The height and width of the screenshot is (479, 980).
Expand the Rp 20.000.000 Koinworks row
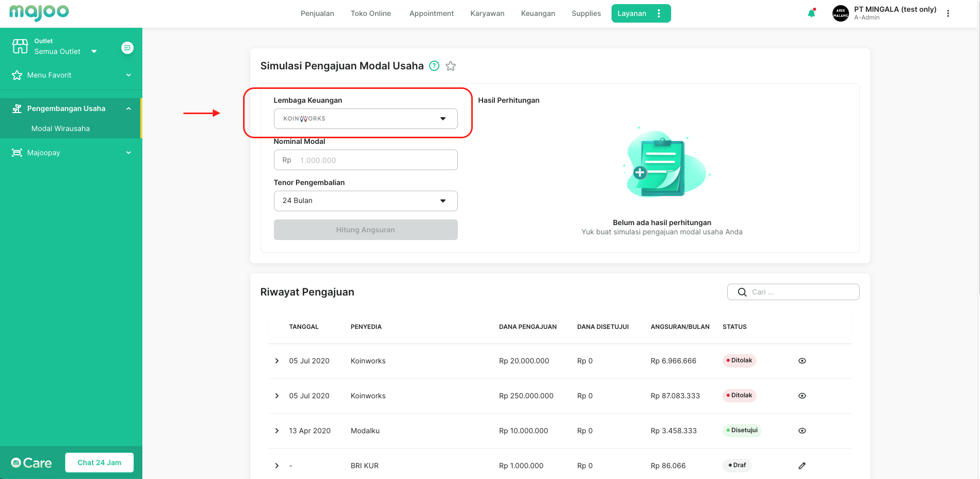277,361
